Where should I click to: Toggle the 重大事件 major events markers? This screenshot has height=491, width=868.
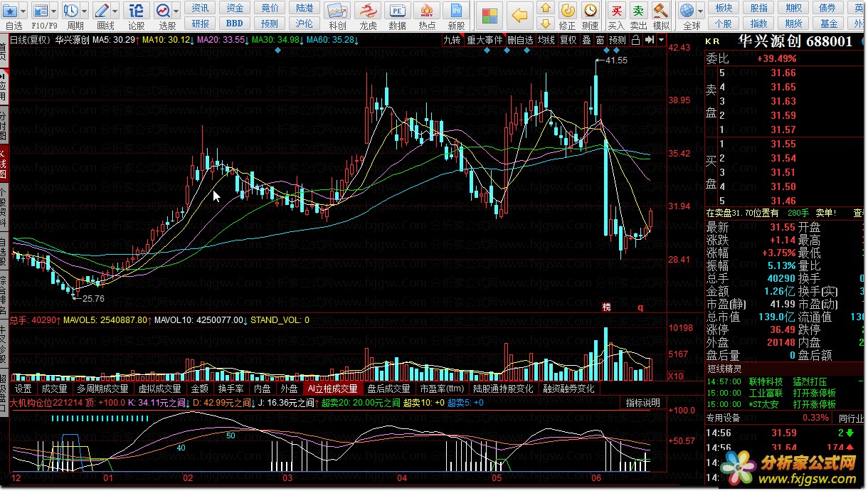[485, 40]
